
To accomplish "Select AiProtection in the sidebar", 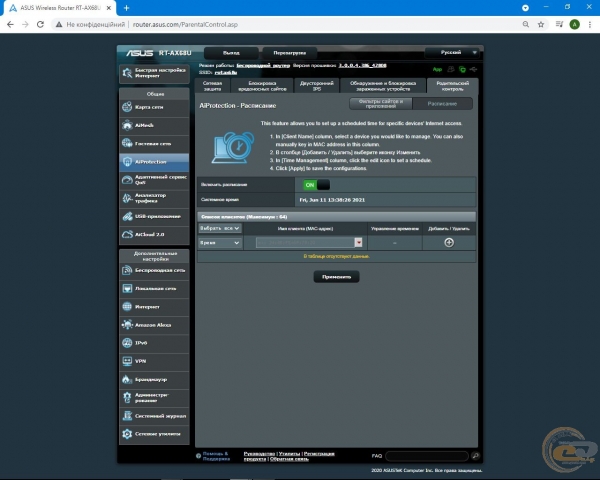I will [154, 162].
